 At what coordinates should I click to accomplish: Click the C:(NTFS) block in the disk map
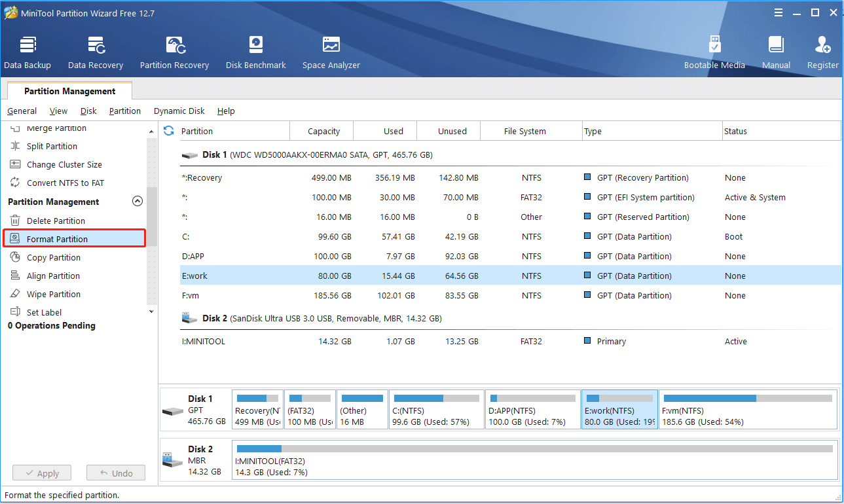pos(437,410)
